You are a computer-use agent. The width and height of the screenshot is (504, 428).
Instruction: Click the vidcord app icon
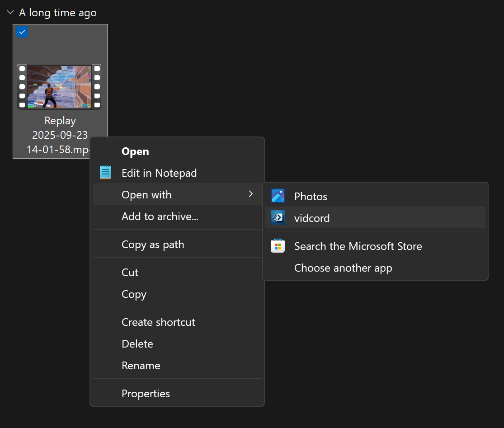pos(278,217)
